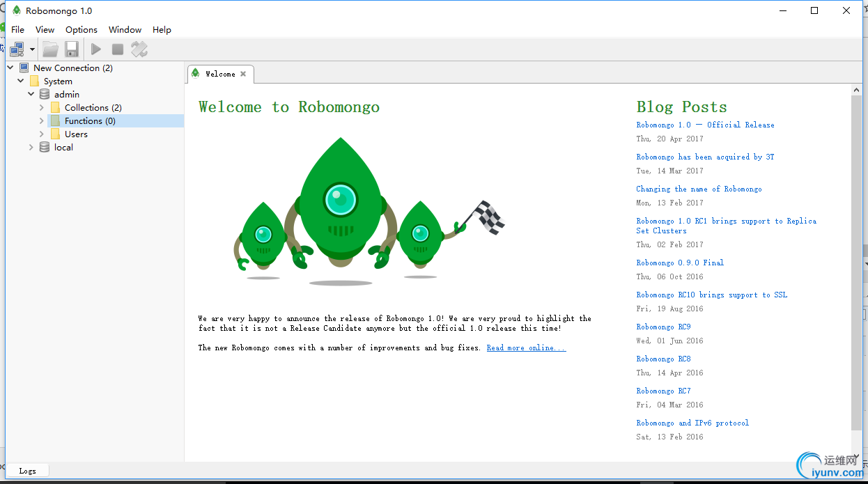Click the rotate orientation toolbar icon
Screen dimensions: 868x484
point(139,49)
